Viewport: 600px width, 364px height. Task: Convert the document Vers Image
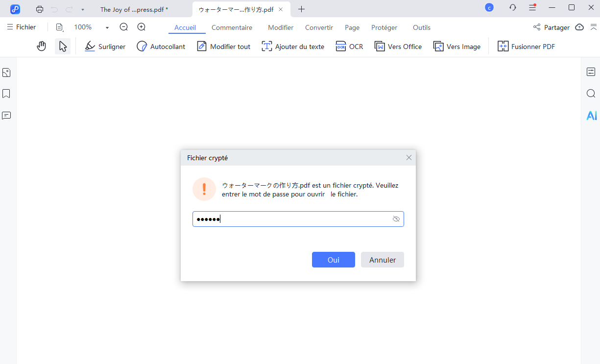pos(456,46)
